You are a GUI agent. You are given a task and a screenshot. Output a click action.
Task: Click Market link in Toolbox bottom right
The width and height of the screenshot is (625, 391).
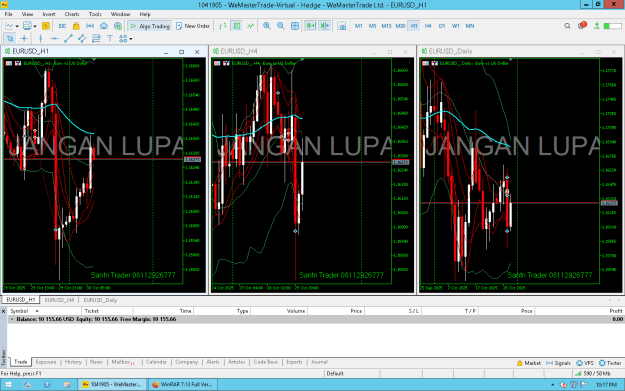tap(529, 363)
